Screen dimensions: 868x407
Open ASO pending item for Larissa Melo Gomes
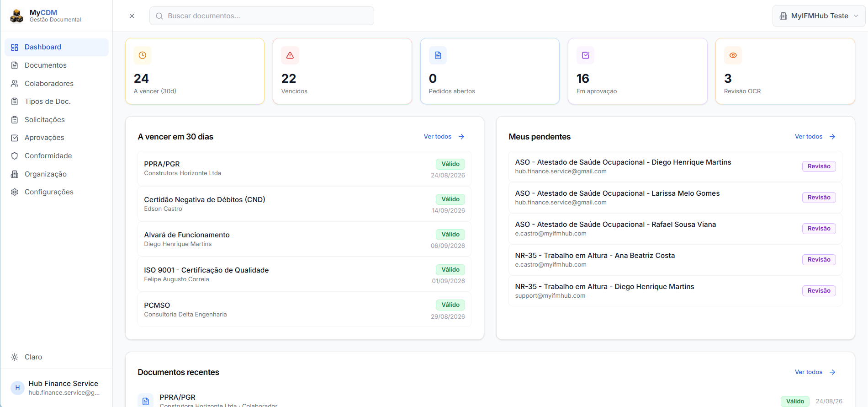point(675,198)
